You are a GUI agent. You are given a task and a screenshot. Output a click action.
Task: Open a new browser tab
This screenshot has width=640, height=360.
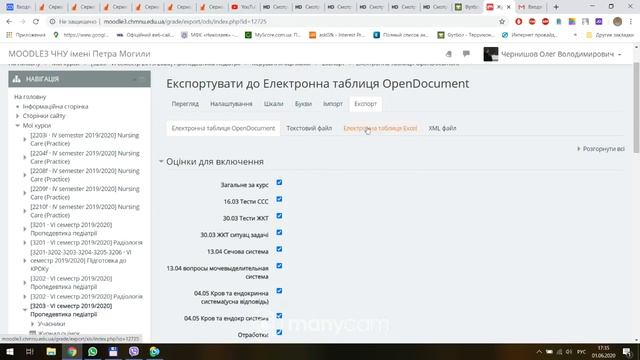pyautogui.click(x=556, y=7)
